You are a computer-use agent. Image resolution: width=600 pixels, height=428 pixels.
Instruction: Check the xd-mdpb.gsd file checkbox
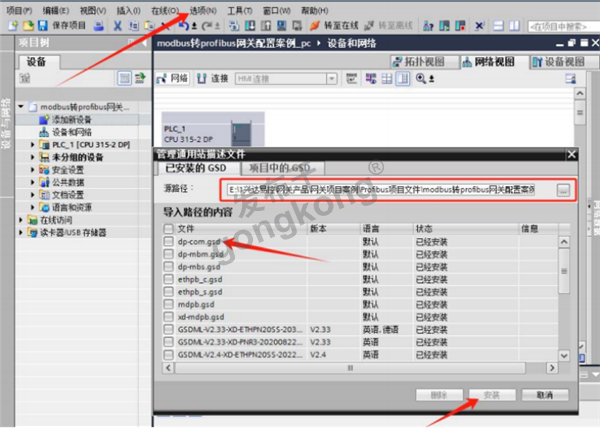point(168,317)
